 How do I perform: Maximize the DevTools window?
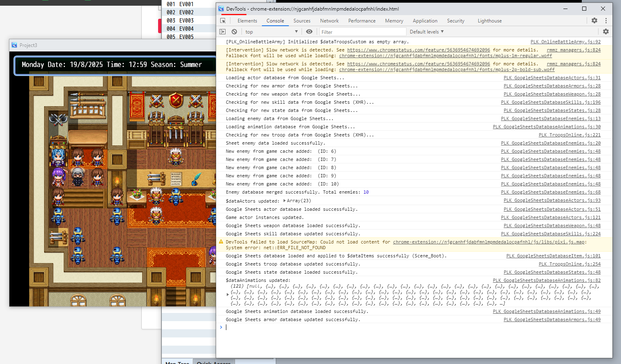[x=584, y=9]
